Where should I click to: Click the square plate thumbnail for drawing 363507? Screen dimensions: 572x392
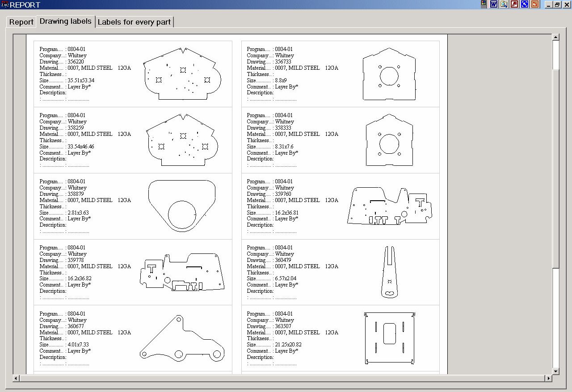[x=389, y=338]
